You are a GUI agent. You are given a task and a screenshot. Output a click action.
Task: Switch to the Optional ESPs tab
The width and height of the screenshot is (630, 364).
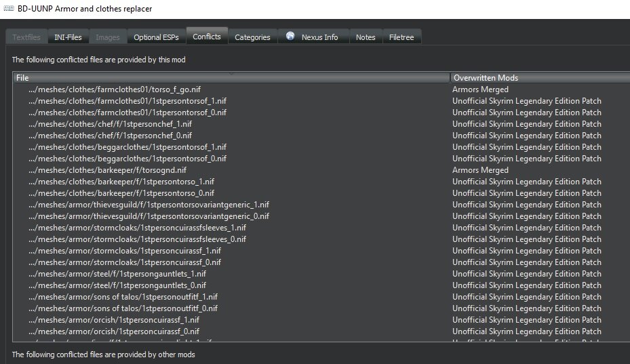(x=156, y=37)
